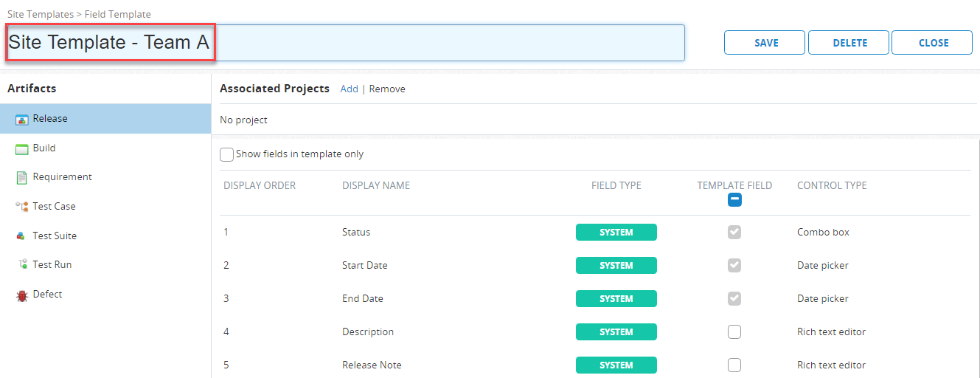Click the Release artifact icon

(21, 119)
